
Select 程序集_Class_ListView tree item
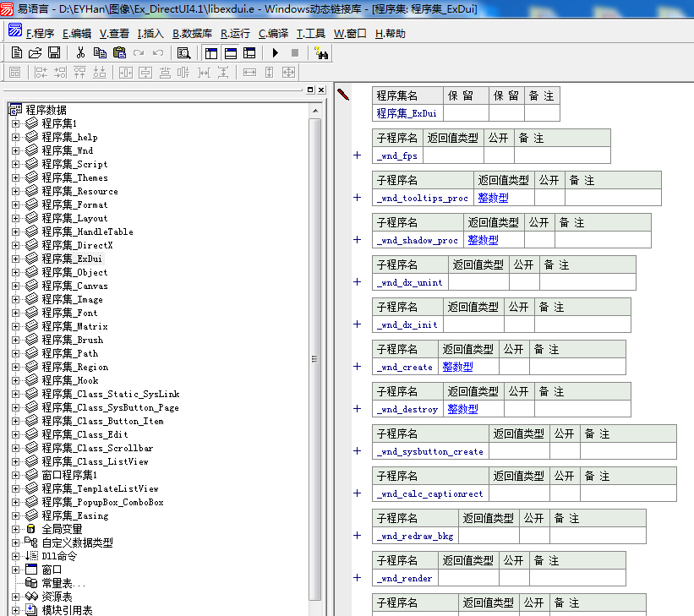tap(96, 461)
